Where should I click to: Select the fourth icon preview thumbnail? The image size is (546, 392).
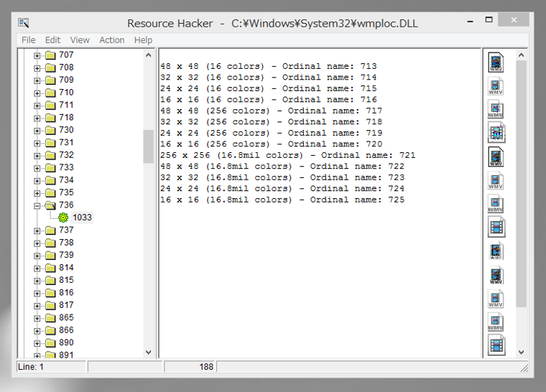click(x=496, y=132)
